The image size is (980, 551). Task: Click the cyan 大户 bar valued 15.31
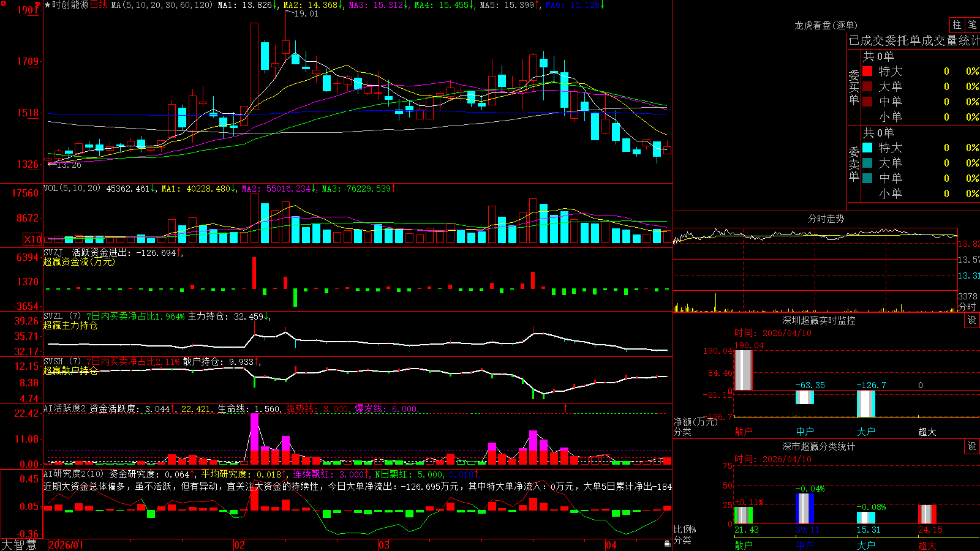pos(866,517)
